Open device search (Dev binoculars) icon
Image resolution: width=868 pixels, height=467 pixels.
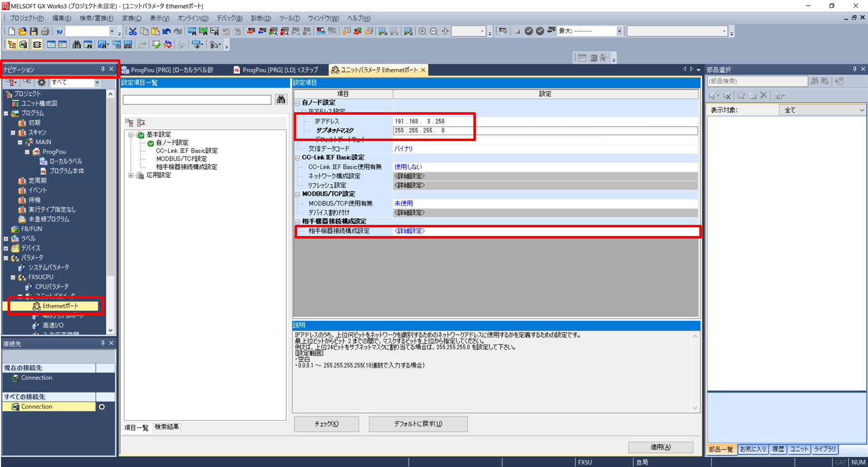pyautogui.click(x=192, y=31)
